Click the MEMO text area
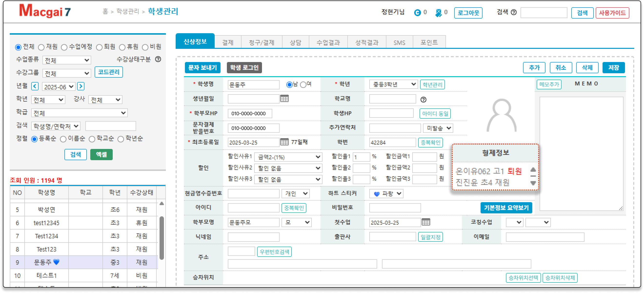 coord(581,154)
